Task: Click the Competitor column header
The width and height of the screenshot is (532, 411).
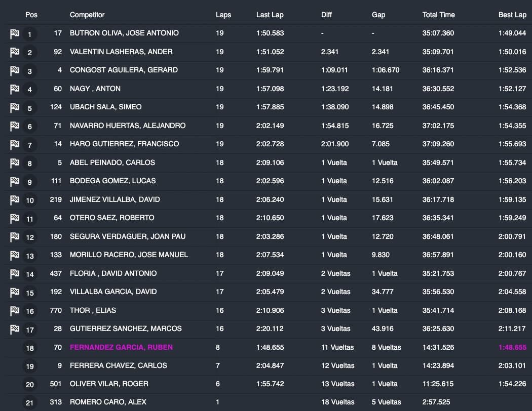Action: [x=87, y=15]
